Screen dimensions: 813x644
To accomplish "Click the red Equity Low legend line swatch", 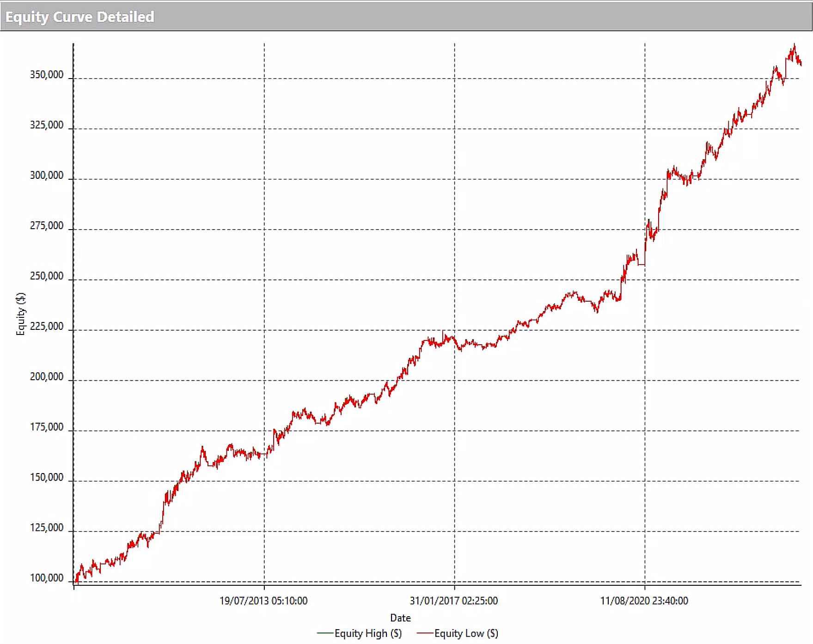I will pyautogui.click(x=425, y=633).
